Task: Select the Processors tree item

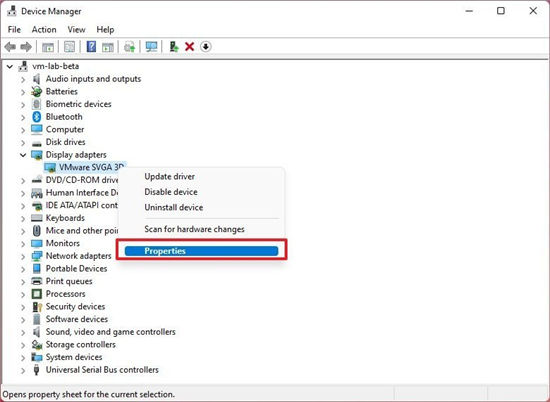Action: pos(66,294)
